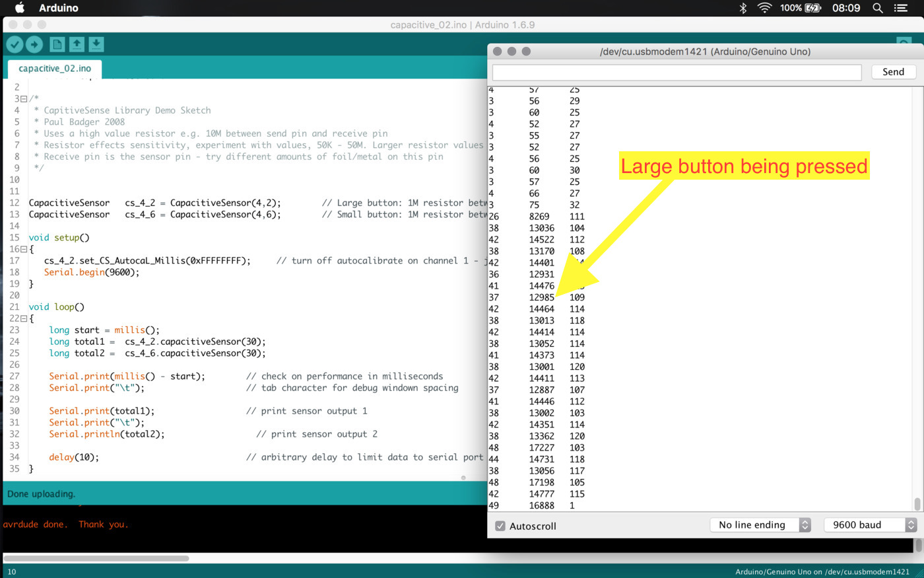Open the No line ending dropdown
The image size is (924, 578).
[x=760, y=524]
